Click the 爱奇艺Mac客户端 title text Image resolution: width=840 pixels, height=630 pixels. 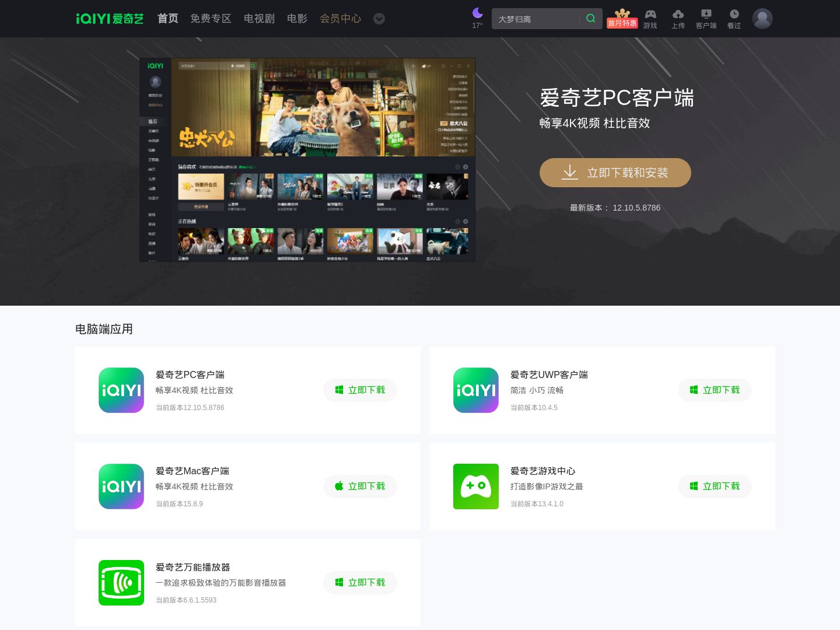192,471
